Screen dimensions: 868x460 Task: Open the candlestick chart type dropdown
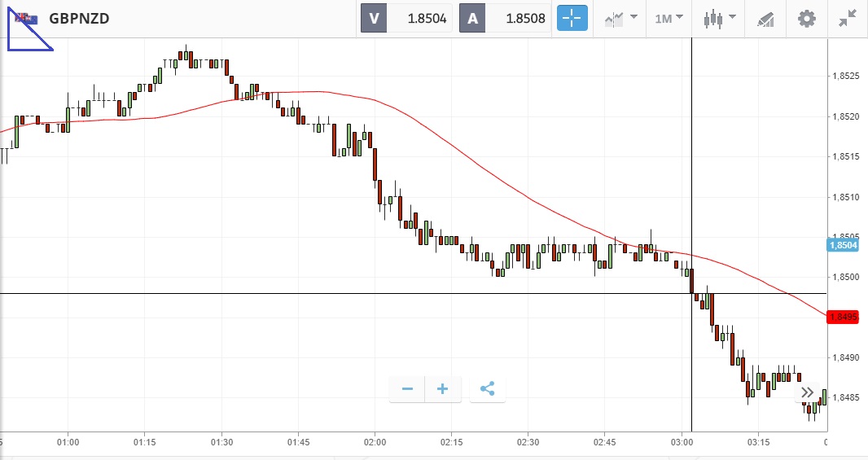pyautogui.click(x=720, y=18)
